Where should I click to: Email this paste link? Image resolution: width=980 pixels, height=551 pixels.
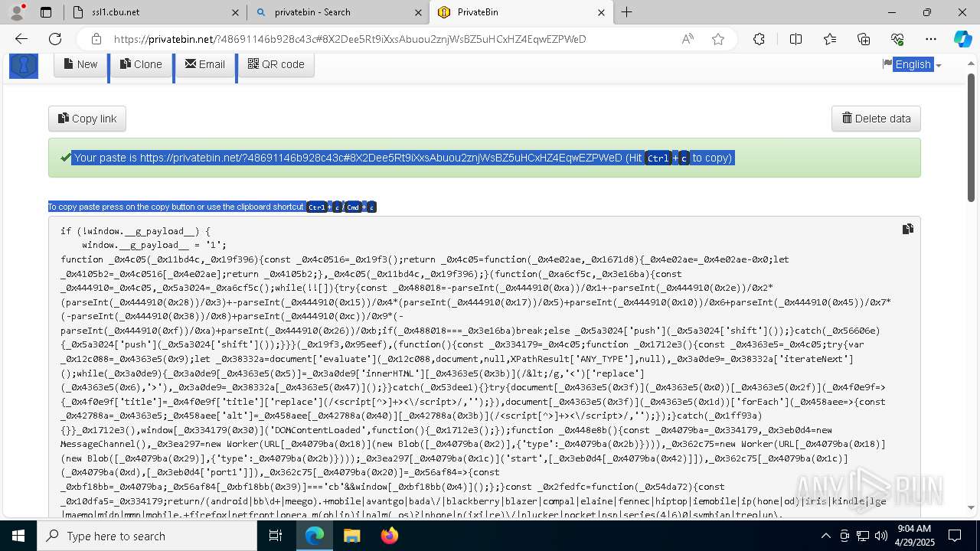[204, 64]
